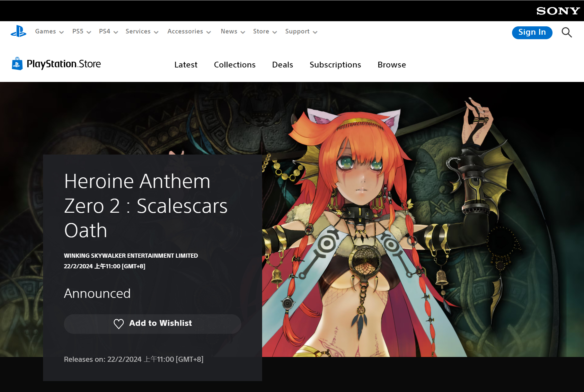Expand the PS5 dropdown menu
The width and height of the screenshot is (584, 392).
tap(82, 31)
